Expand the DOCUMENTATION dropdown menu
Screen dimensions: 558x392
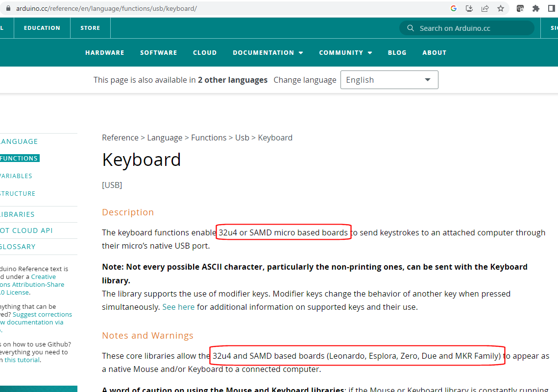pyautogui.click(x=267, y=52)
